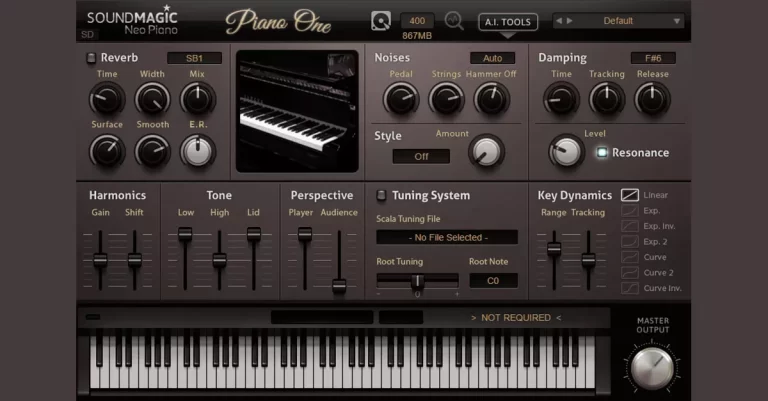Screen dimensions: 768x401
Task: Click the waveform magnifier icon
Action: (x=455, y=20)
